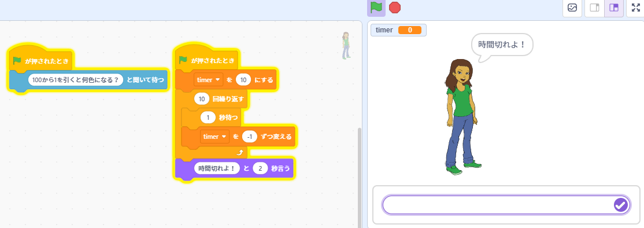The image size is (644, 228).
Task: Click the -1 value in change block
Action: 250,137
